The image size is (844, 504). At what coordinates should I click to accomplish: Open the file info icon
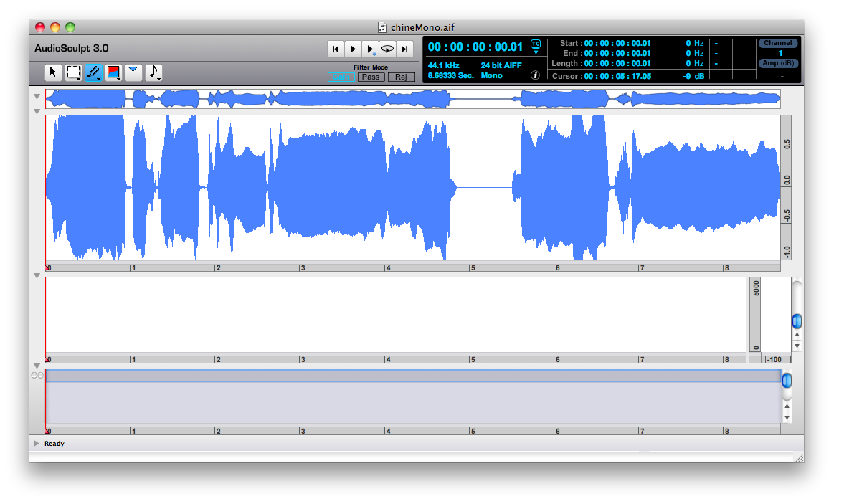(535, 75)
